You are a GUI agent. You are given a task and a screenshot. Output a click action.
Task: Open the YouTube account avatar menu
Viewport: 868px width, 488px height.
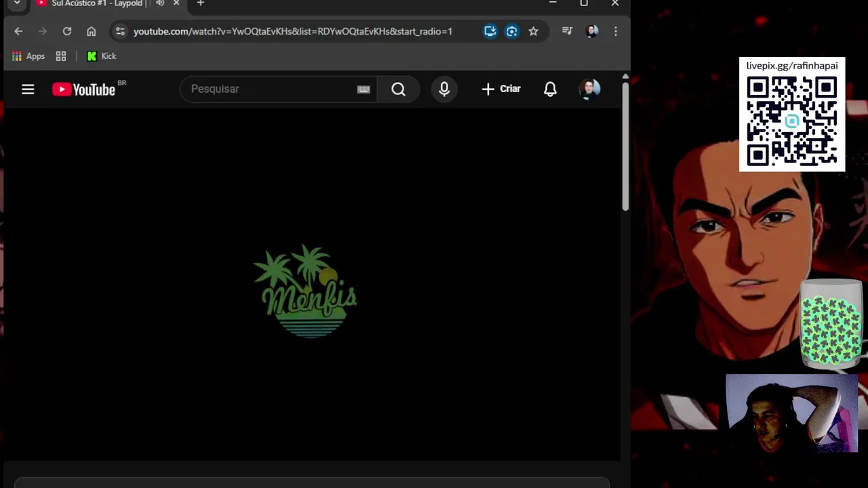coord(589,89)
